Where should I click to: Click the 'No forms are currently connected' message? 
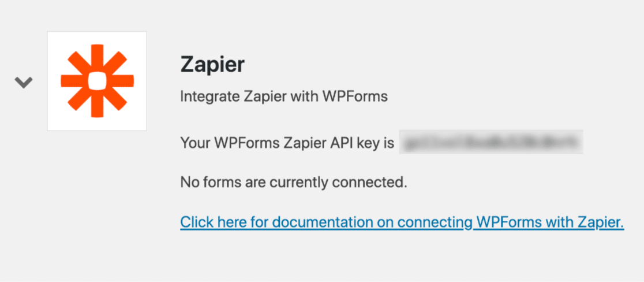coord(294,183)
